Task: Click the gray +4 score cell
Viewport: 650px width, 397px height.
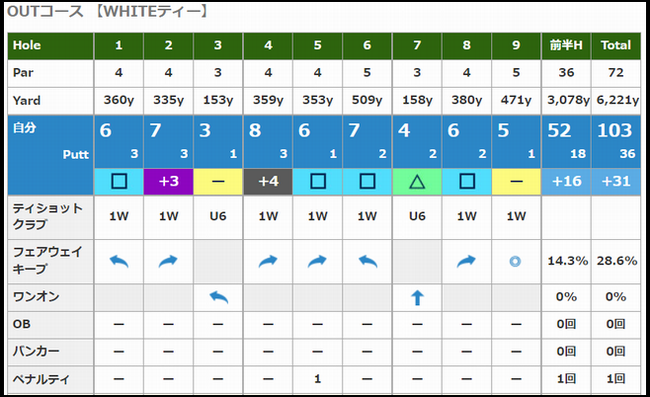Action: click(x=268, y=182)
